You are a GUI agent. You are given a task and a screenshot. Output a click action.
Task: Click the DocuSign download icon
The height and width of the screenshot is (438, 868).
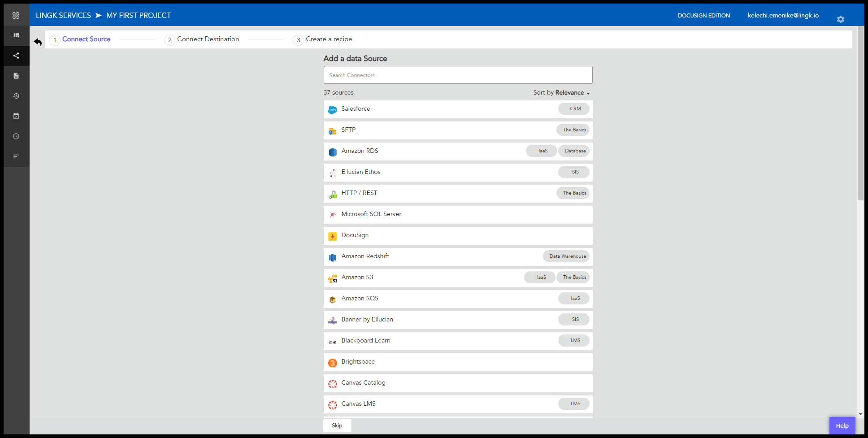point(333,236)
